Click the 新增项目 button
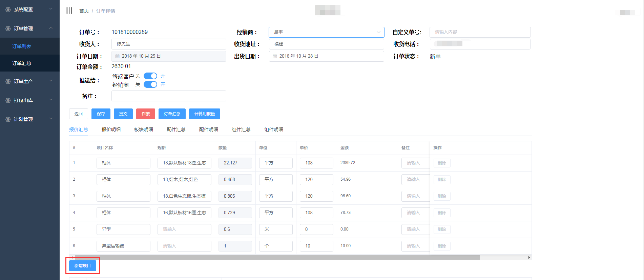 (x=83, y=266)
